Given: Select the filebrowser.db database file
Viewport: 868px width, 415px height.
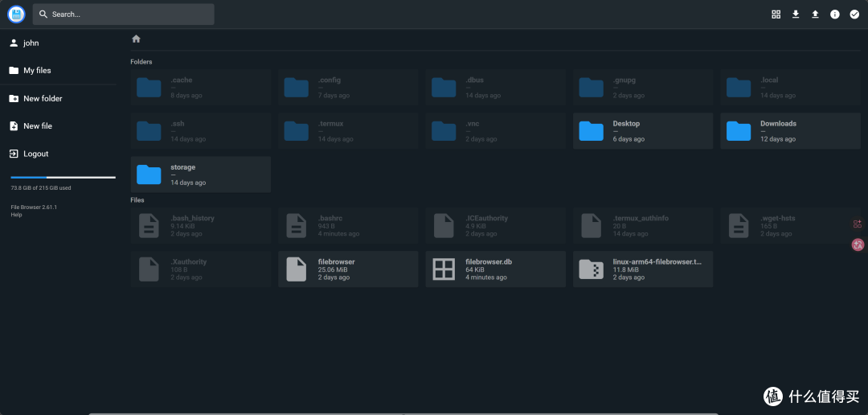Looking at the screenshot, I should click(495, 269).
